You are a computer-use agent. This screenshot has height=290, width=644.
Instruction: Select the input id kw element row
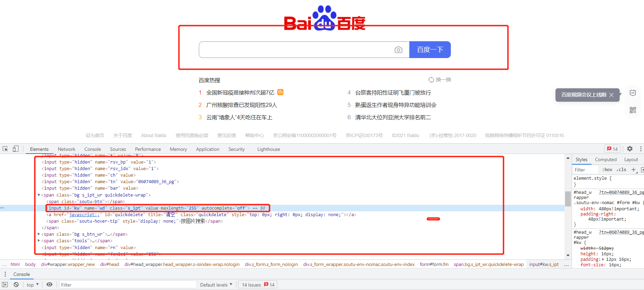[282, 208]
